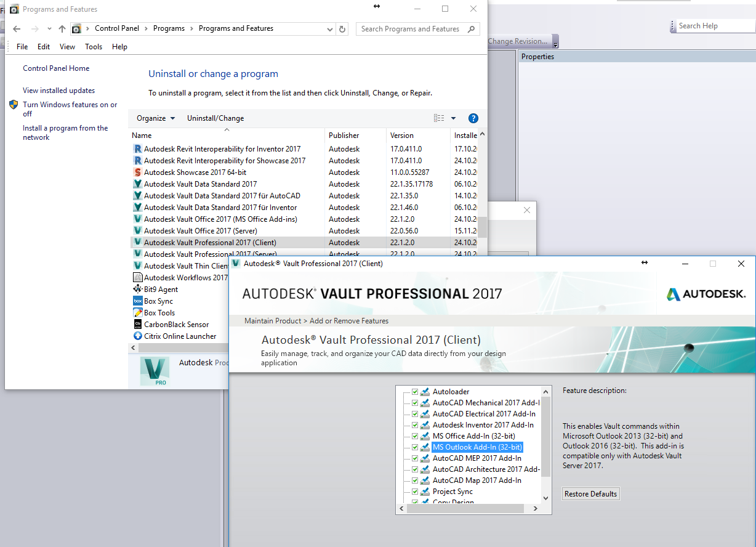Click the refresh icon in the address bar
Viewport: 756px width, 547px height.
342,28
